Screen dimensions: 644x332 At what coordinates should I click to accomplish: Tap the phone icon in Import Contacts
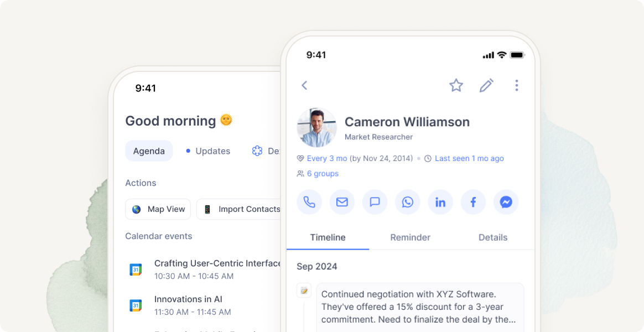207,210
